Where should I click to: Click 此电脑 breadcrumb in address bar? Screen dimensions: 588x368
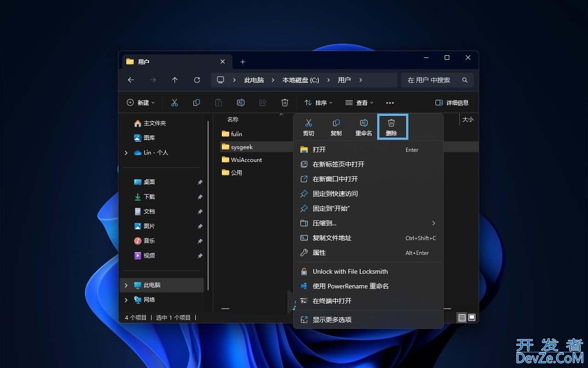(x=254, y=80)
